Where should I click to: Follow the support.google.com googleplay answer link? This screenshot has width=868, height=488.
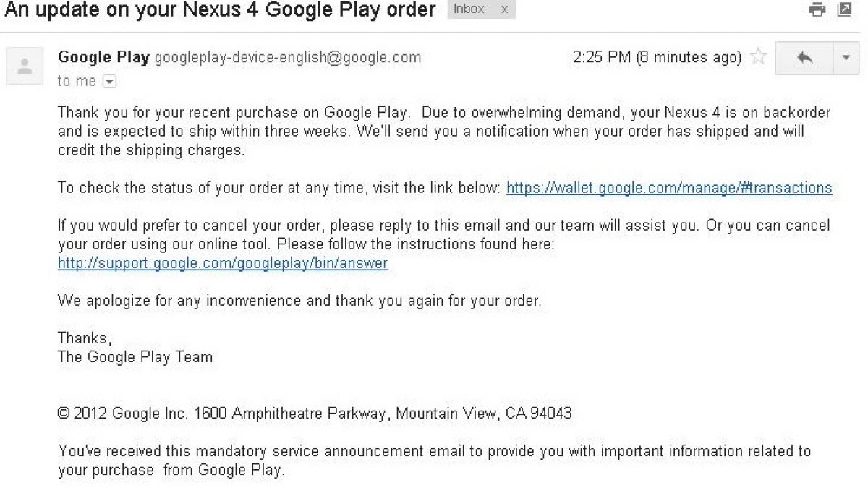click(x=223, y=263)
